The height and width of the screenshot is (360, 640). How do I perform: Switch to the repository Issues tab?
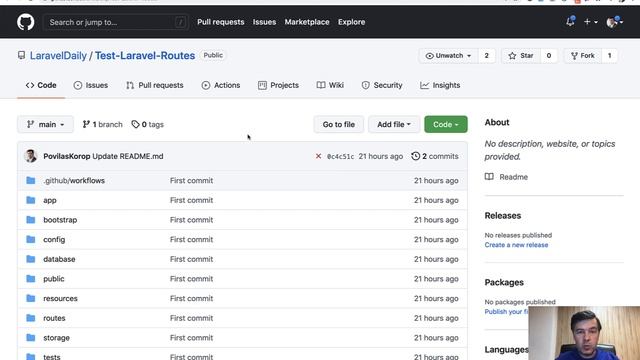click(x=91, y=85)
